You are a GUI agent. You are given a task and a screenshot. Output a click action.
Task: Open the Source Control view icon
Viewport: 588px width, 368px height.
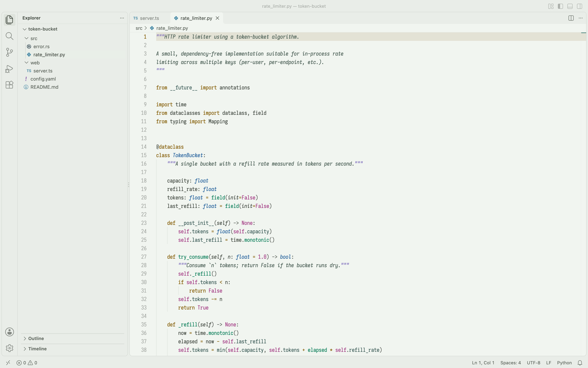(x=10, y=52)
